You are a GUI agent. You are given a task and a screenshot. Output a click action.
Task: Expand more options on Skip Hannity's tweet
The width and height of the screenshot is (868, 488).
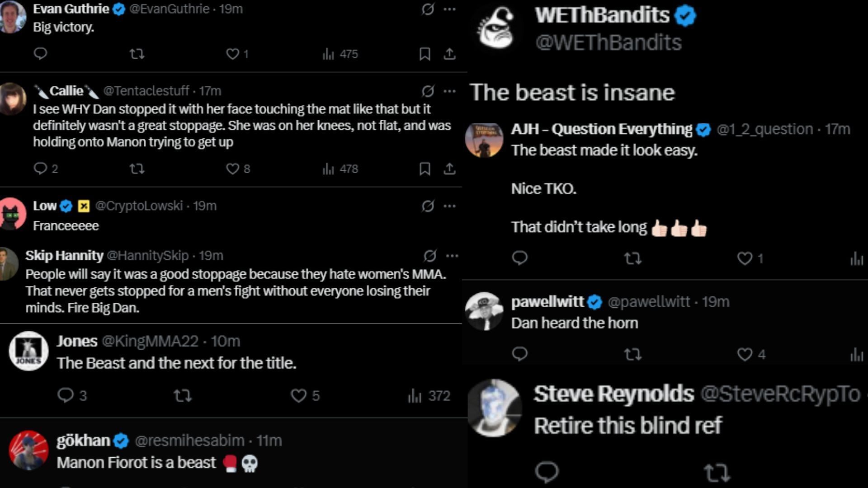point(452,256)
